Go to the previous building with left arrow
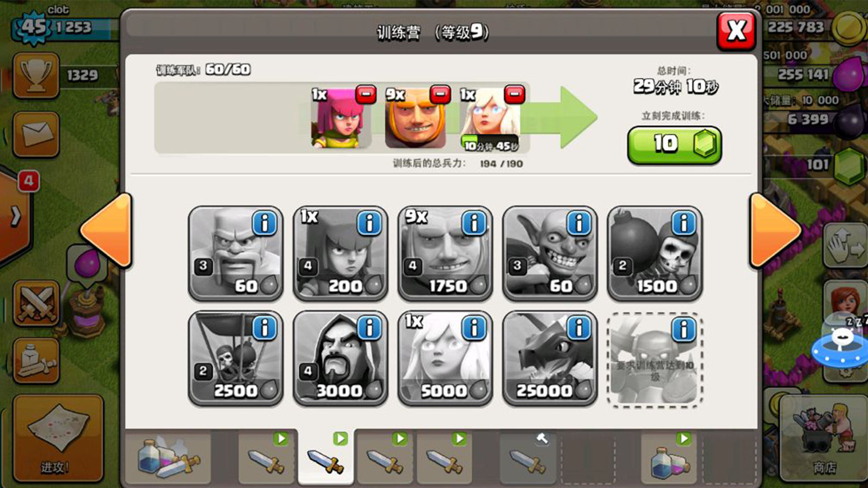This screenshot has width=868, height=488. coord(107,230)
